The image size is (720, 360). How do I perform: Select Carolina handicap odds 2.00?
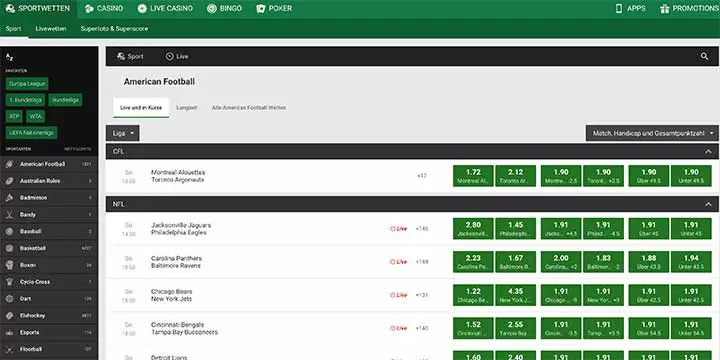(561, 262)
